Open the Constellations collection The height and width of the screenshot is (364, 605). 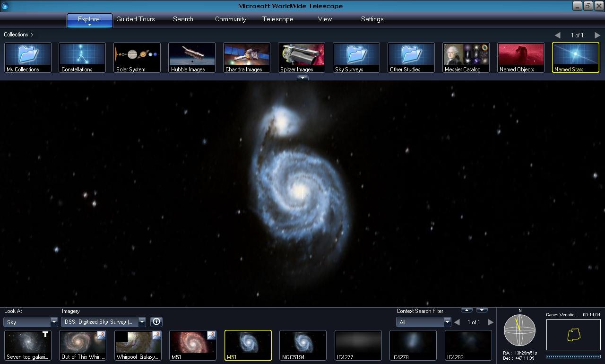tap(82, 57)
